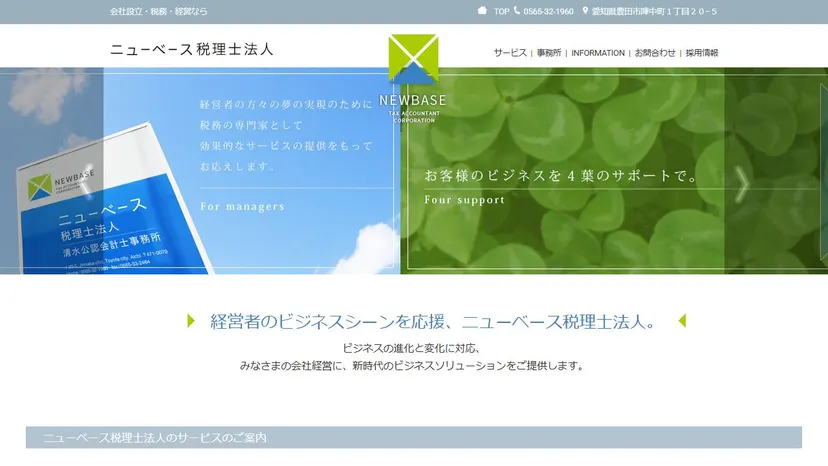
Task: Open the サービス menu item
Action: (x=510, y=53)
